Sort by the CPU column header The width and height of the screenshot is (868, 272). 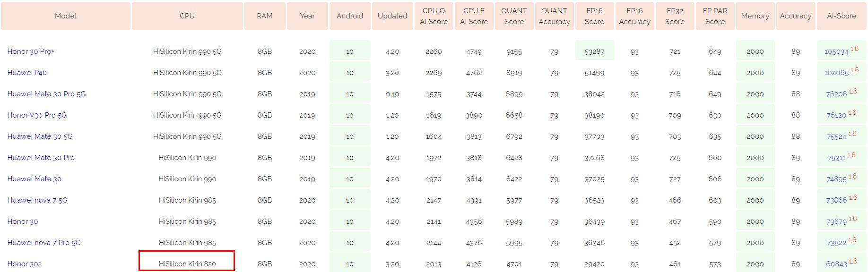pos(187,16)
